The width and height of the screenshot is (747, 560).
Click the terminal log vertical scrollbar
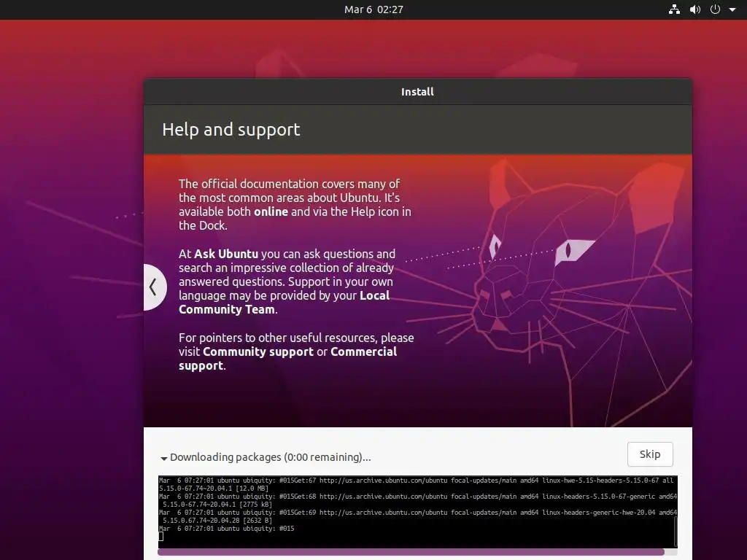point(675,532)
